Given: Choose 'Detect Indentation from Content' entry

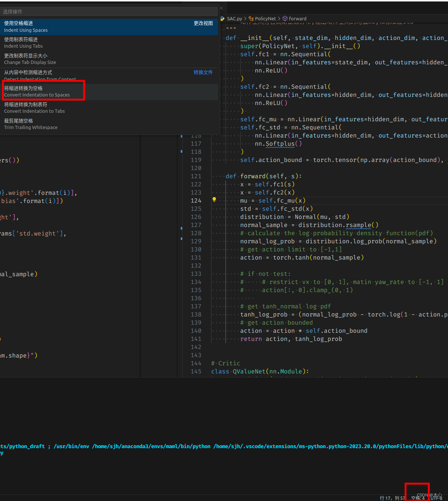Looking at the screenshot, I should pyautogui.click(x=109, y=75).
